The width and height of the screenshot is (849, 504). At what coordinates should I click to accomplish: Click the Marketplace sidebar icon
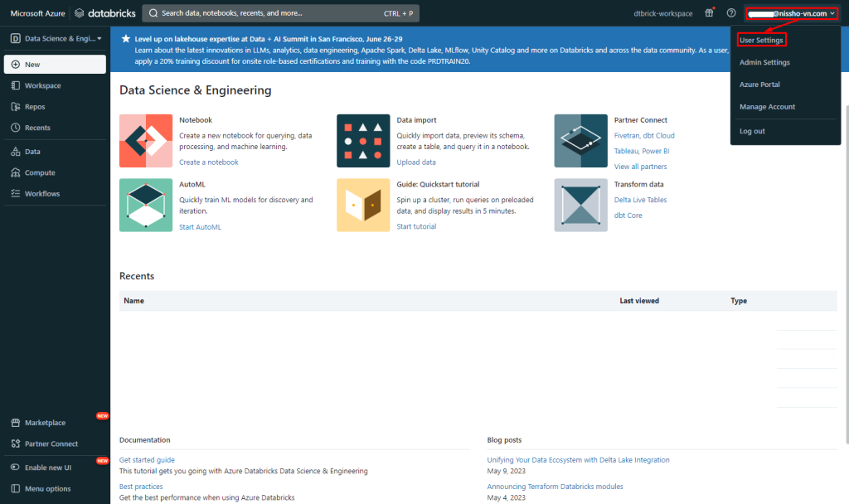16,423
